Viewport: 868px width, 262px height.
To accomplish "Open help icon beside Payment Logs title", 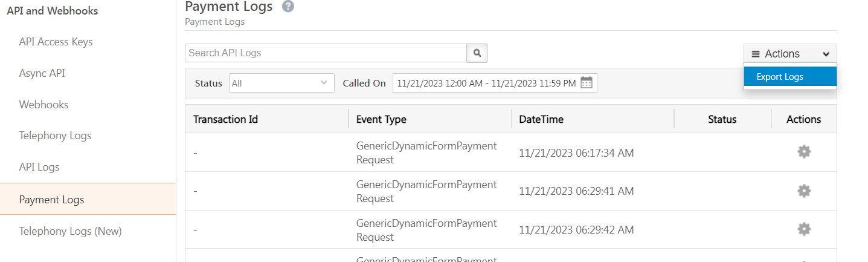I will 288,7.
